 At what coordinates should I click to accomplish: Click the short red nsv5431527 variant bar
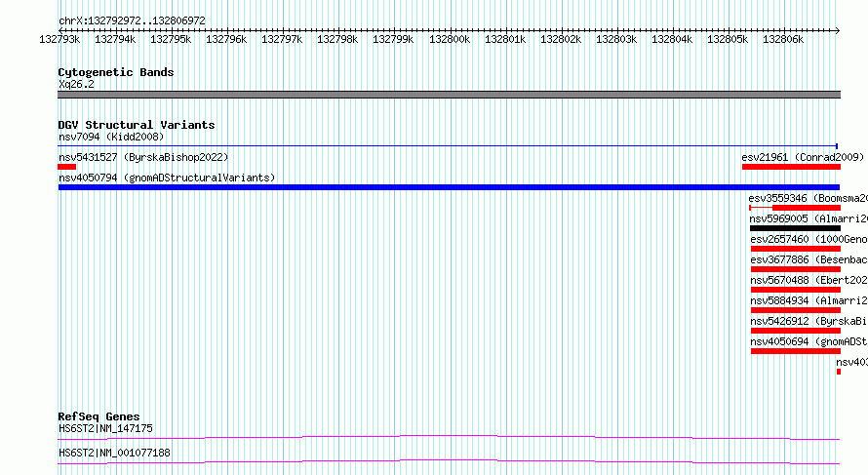tap(67, 167)
